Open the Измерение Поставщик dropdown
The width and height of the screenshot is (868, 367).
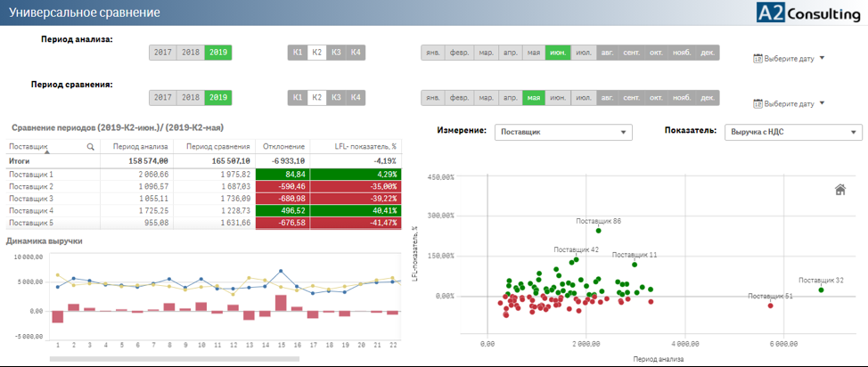(562, 132)
